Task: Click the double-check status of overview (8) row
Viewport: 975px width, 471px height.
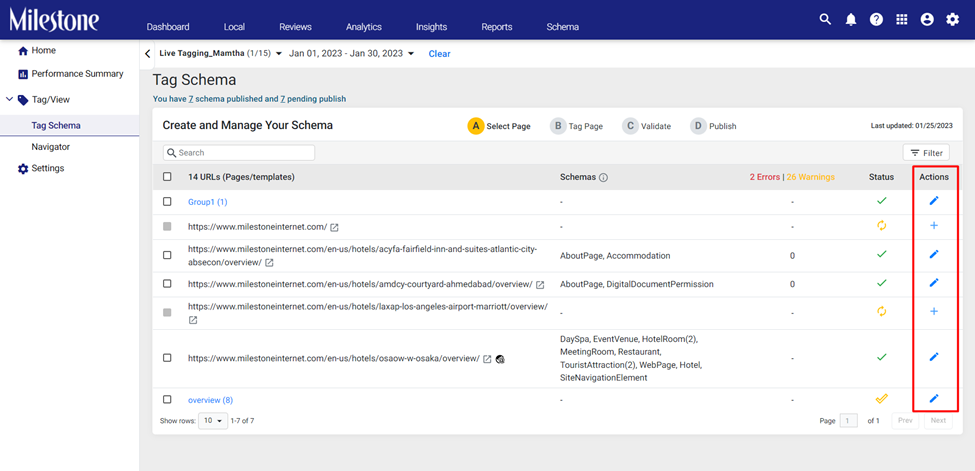Action: [881, 399]
